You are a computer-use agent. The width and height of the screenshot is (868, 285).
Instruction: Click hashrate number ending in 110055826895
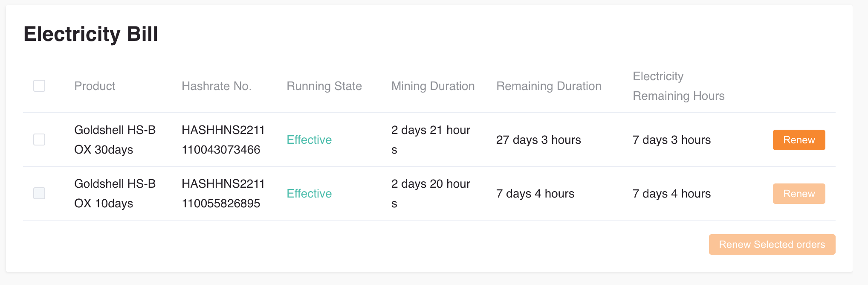coord(223,194)
